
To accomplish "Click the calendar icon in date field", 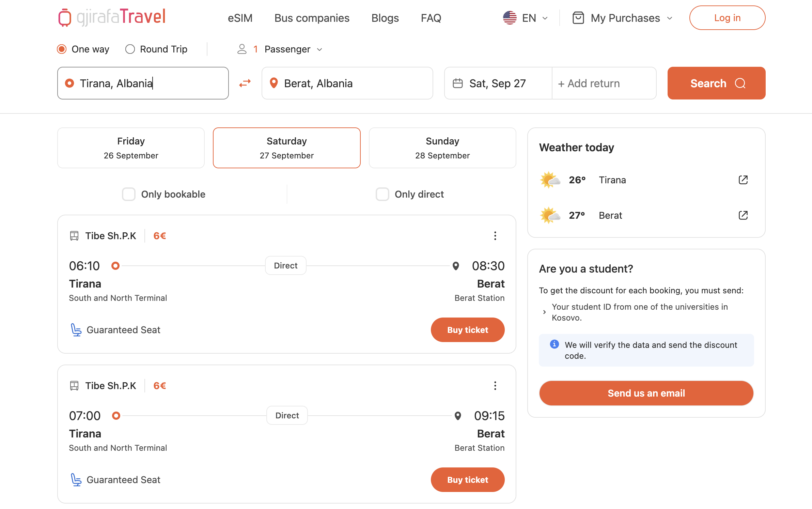I will pyautogui.click(x=457, y=83).
